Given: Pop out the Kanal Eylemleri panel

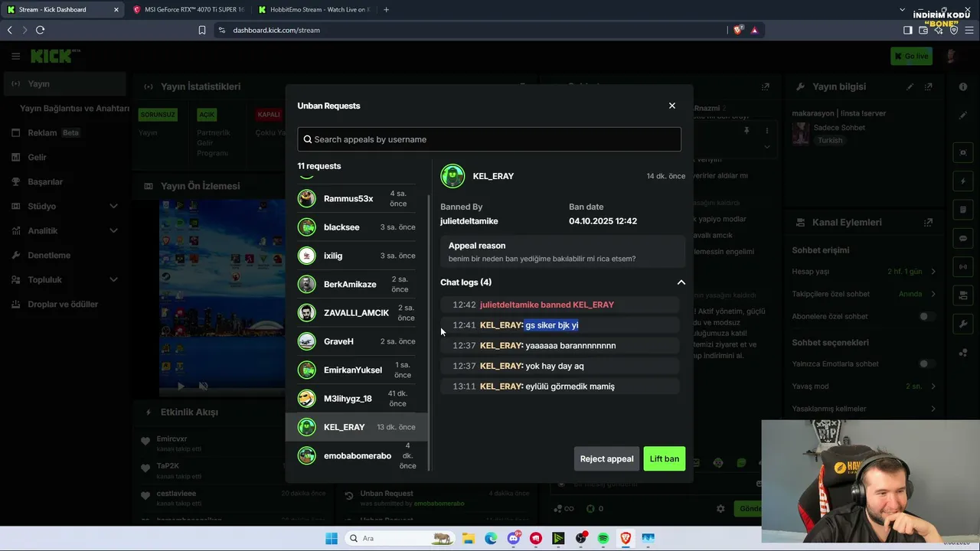Looking at the screenshot, I should click(929, 222).
